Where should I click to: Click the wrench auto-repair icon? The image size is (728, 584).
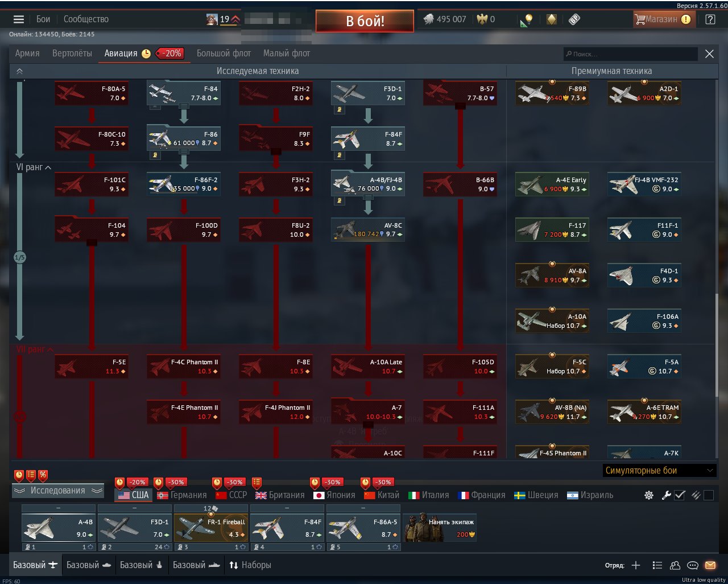pyautogui.click(x=667, y=495)
